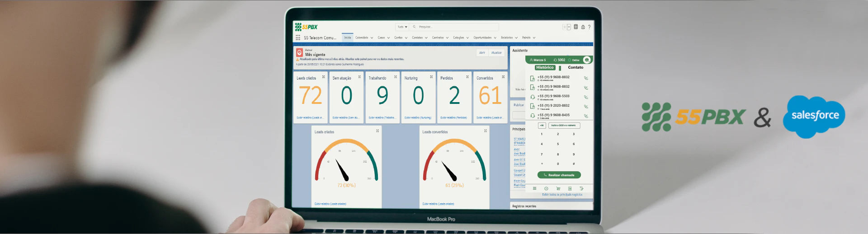
Task: Open Exibir relatório link under Leads convertidos gauge
Action: coord(439,204)
